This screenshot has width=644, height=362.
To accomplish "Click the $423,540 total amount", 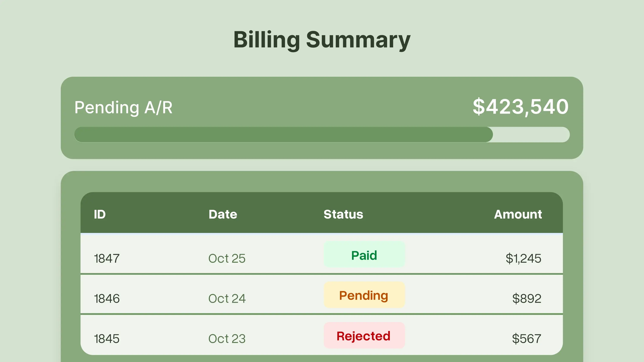I will coord(521,107).
